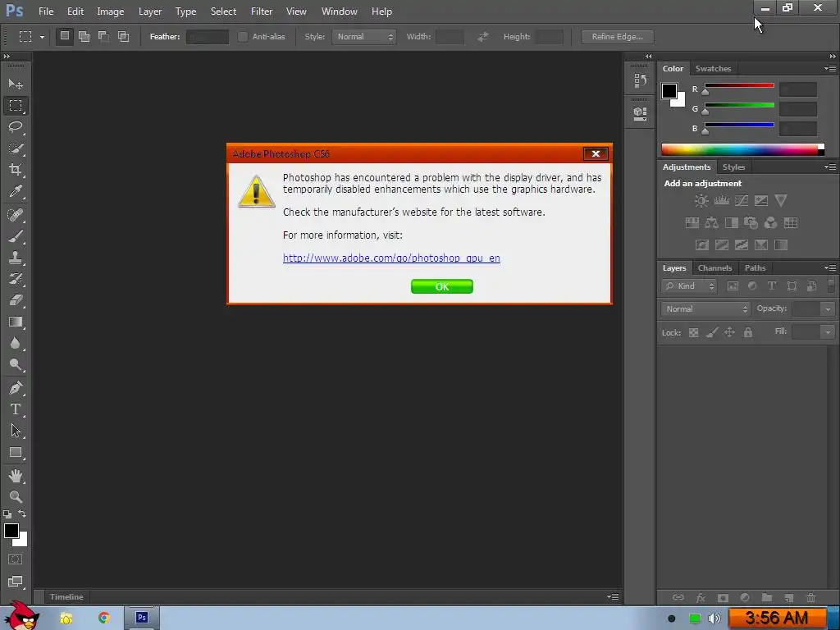Image resolution: width=840 pixels, height=630 pixels.
Task: Click OK in the error dialog
Action: (x=442, y=286)
